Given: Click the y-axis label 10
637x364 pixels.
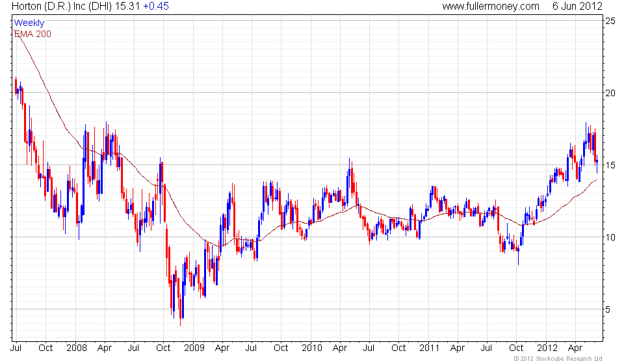Looking at the screenshot, I should coord(610,237).
